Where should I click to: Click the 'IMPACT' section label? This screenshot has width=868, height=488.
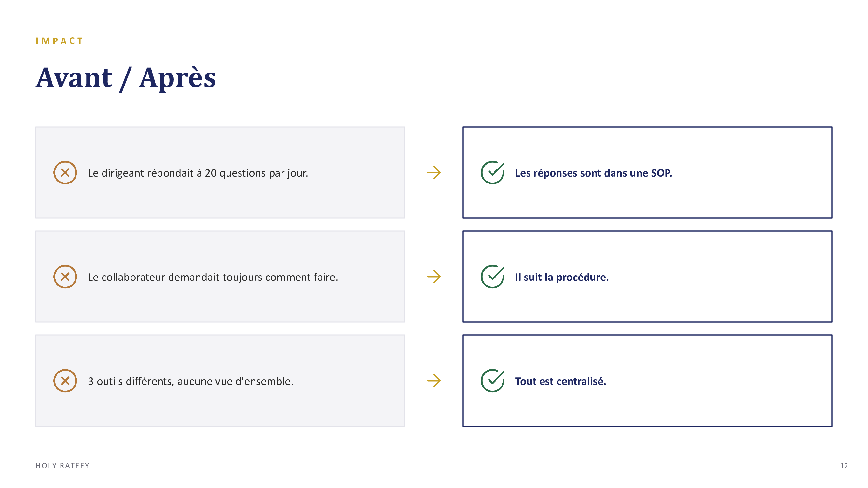59,41
